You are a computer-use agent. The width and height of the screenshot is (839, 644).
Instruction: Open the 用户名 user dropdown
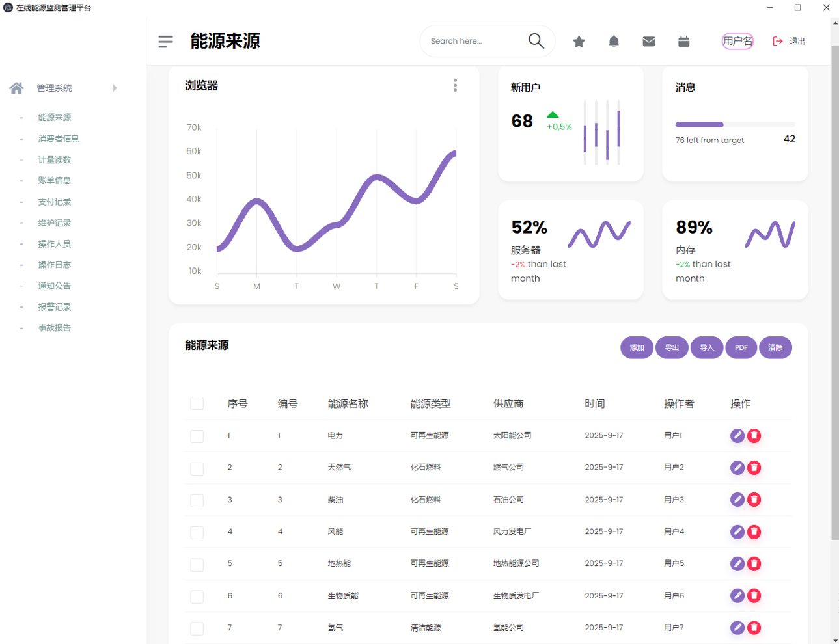tap(737, 42)
